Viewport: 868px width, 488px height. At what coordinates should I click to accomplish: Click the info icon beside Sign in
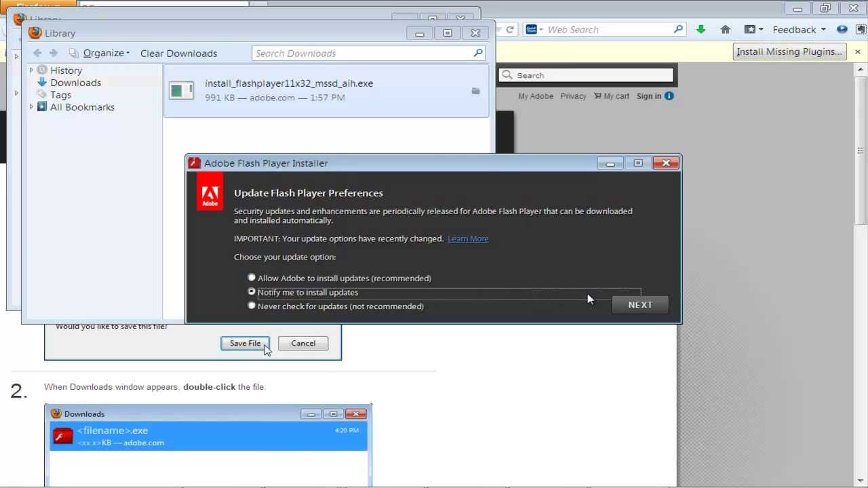pyautogui.click(x=669, y=96)
